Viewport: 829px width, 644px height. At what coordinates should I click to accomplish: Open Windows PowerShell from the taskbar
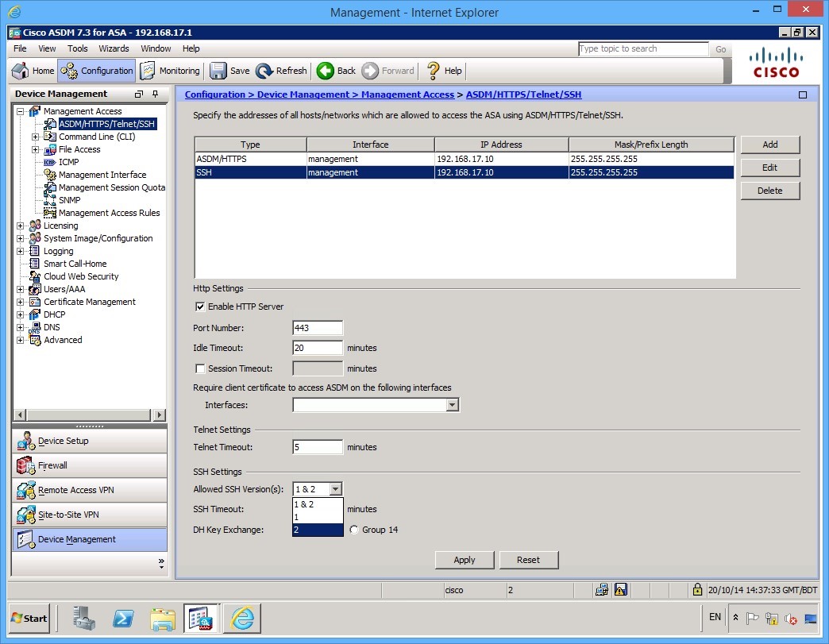123,618
